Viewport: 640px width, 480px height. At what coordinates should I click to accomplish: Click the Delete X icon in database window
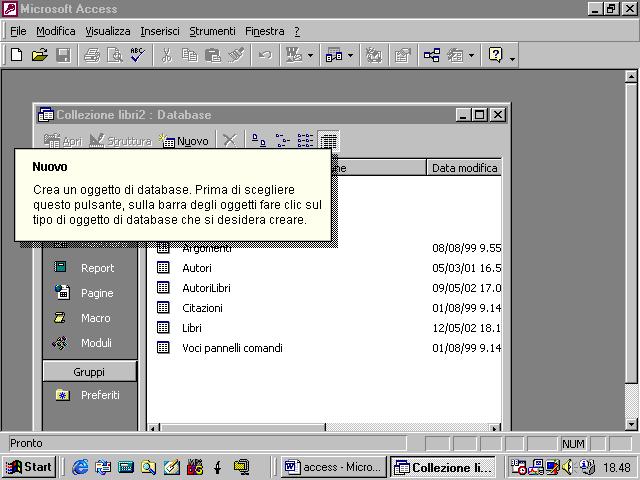[230, 141]
